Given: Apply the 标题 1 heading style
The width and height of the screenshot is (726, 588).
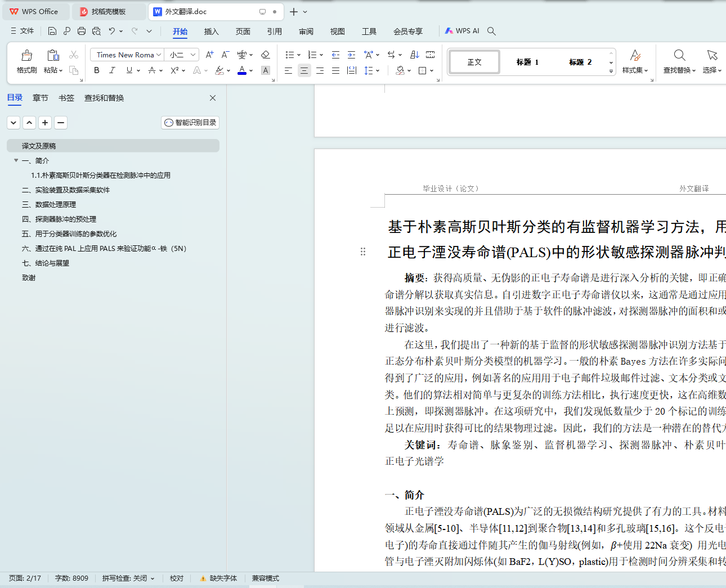Looking at the screenshot, I should click(x=527, y=62).
